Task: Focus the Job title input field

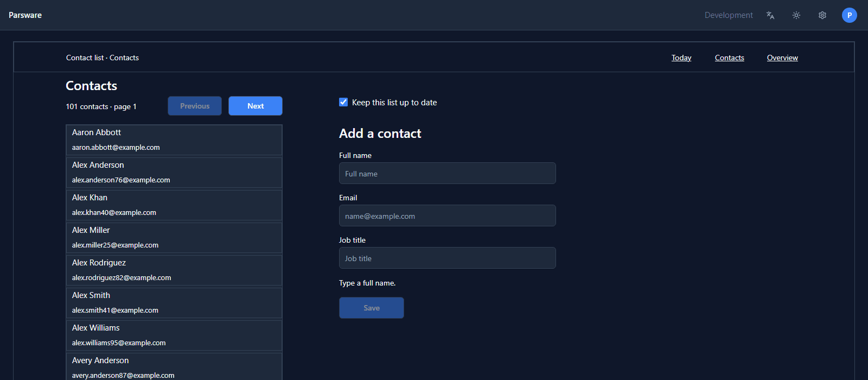Action: click(x=448, y=258)
